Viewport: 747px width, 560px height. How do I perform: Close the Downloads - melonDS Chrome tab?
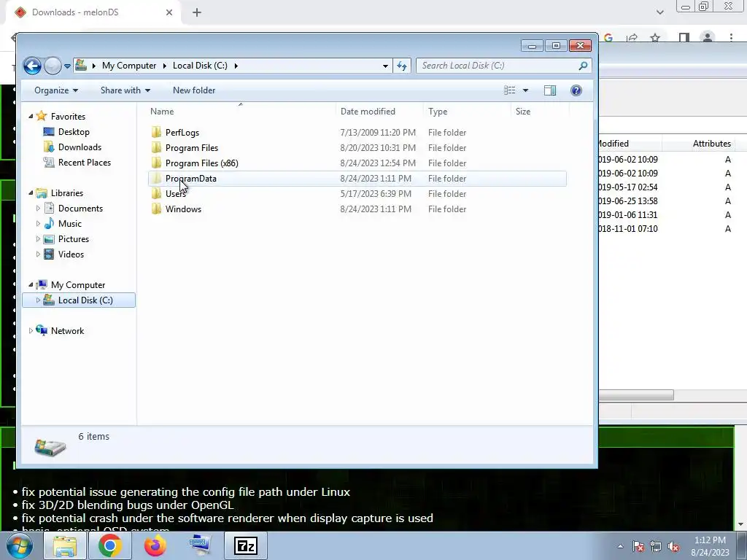tap(169, 12)
